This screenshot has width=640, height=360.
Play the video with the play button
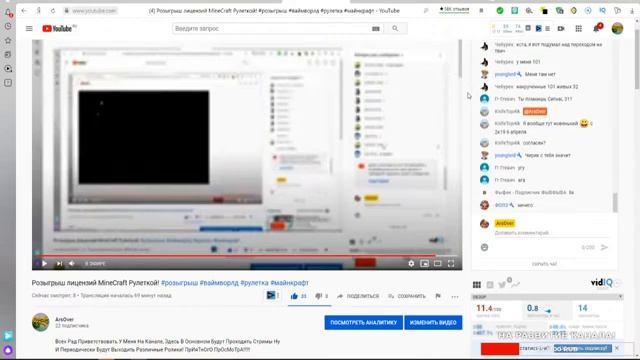click(x=44, y=264)
